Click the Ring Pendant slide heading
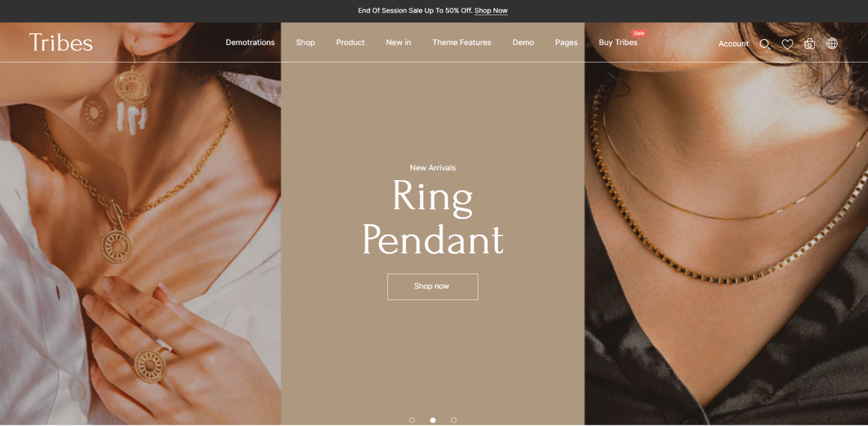This screenshot has height=426, width=868. click(433, 218)
